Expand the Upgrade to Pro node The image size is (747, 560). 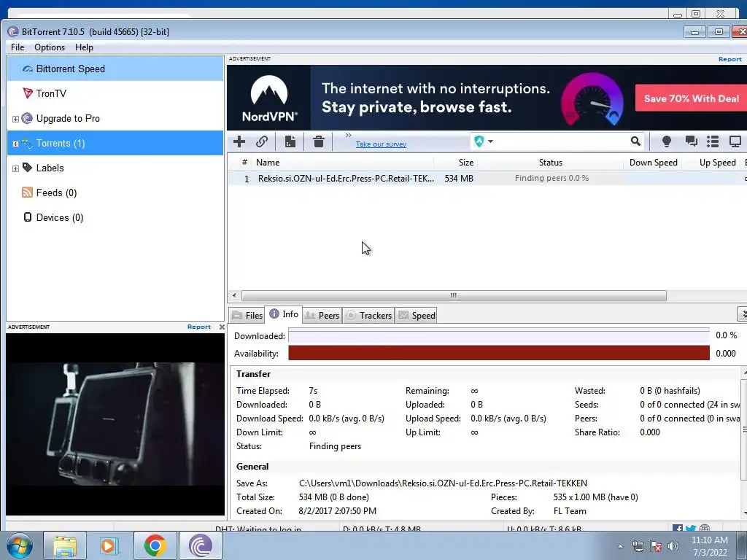[x=15, y=119]
